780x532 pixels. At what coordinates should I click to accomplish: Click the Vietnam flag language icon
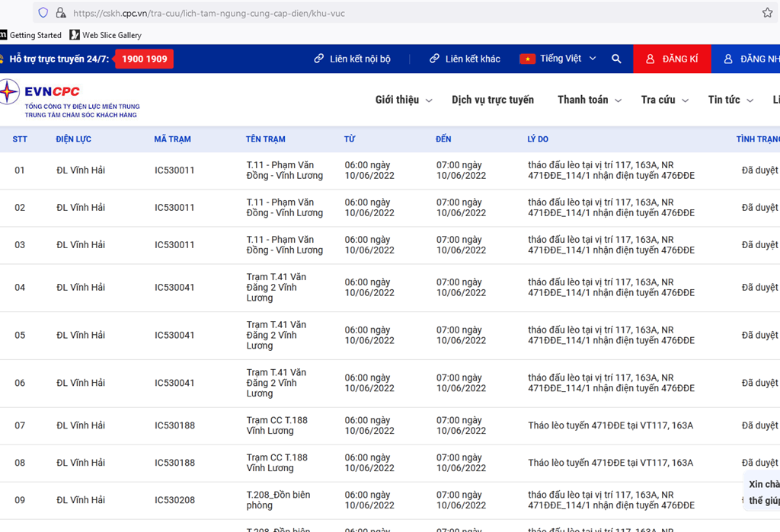527,59
